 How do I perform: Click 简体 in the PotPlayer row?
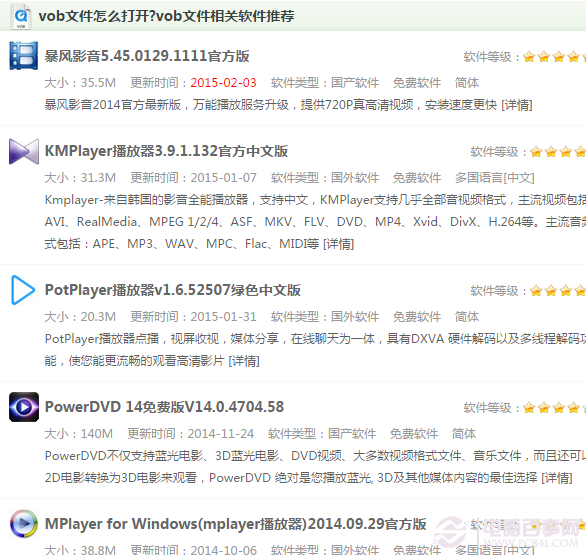coord(466,317)
